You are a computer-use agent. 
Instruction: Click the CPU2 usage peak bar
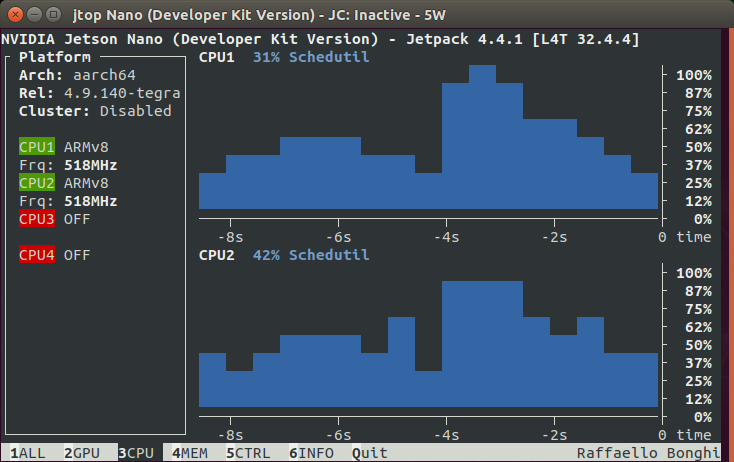(x=482, y=344)
